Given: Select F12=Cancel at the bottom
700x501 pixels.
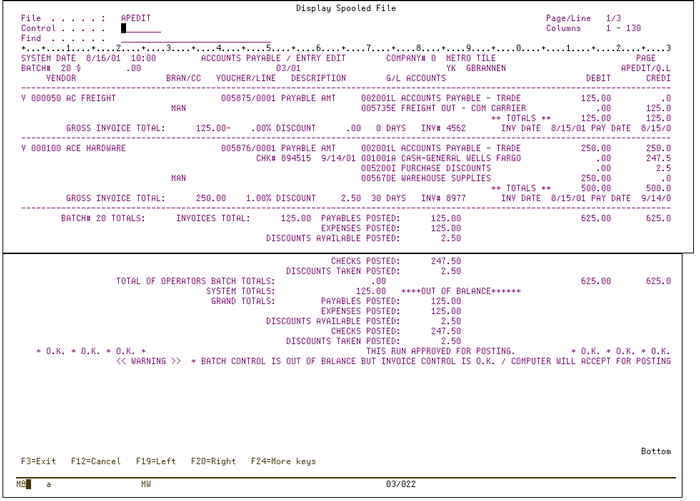Looking at the screenshot, I should tap(96, 461).
